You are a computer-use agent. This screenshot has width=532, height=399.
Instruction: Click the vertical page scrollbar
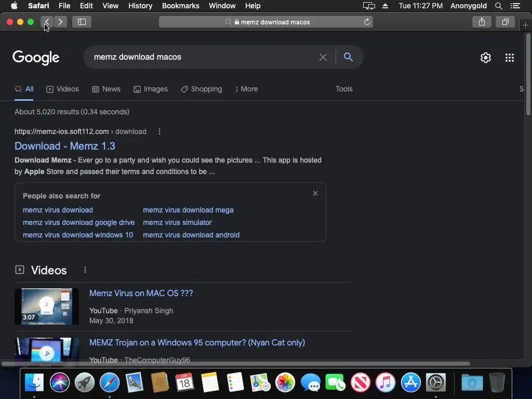(x=528, y=75)
